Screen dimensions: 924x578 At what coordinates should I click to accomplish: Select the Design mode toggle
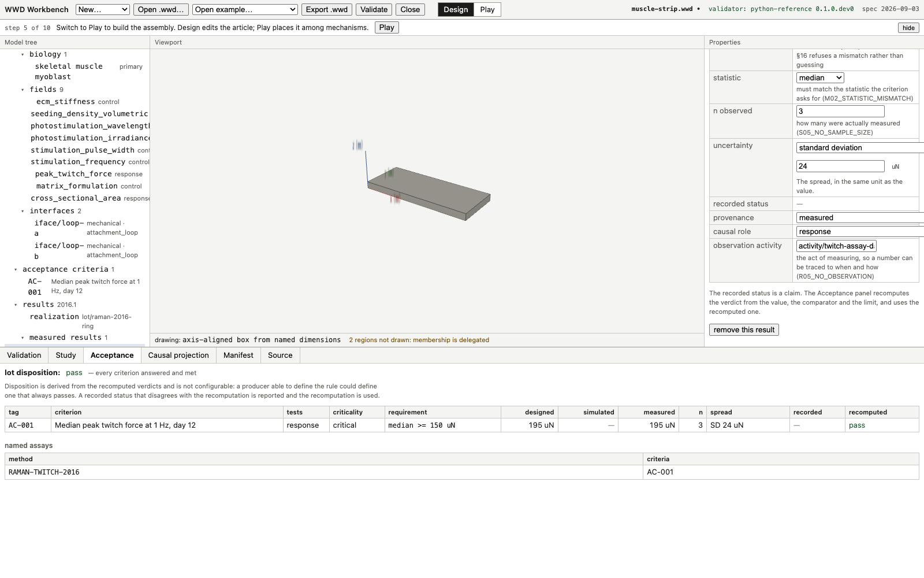coord(456,9)
